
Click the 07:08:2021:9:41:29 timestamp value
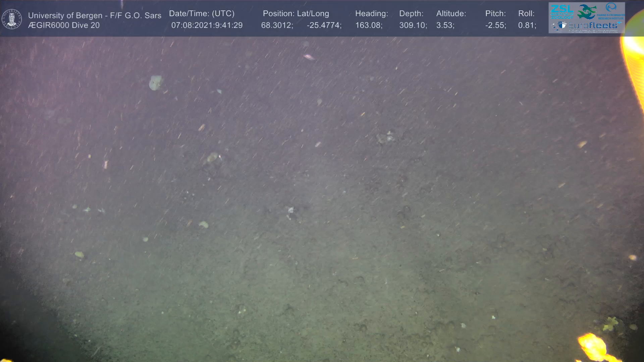pos(207,25)
